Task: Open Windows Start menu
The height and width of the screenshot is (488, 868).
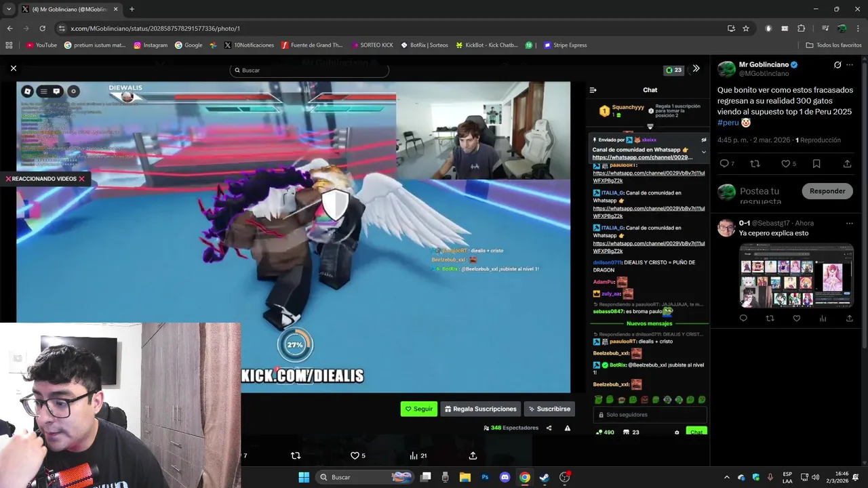Action: (304, 477)
